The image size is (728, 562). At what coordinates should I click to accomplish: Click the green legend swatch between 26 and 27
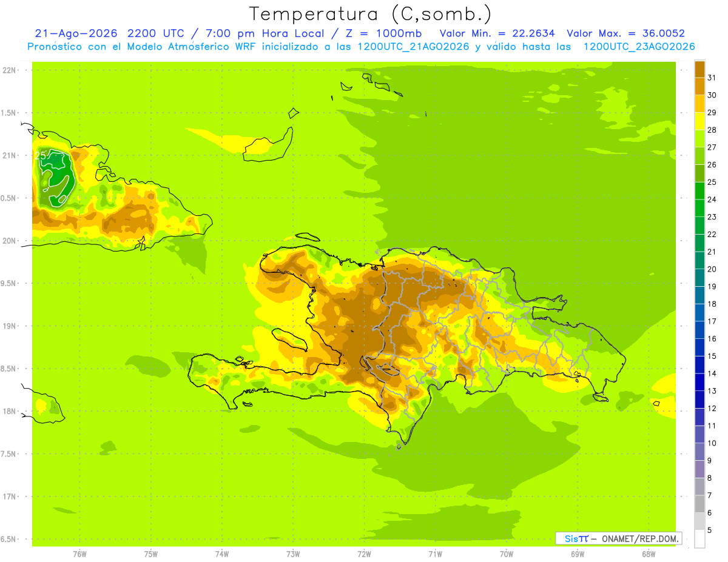(699, 156)
